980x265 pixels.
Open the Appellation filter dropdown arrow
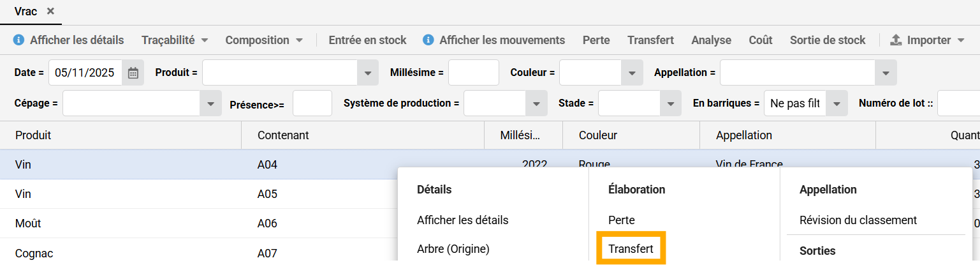(x=886, y=73)
